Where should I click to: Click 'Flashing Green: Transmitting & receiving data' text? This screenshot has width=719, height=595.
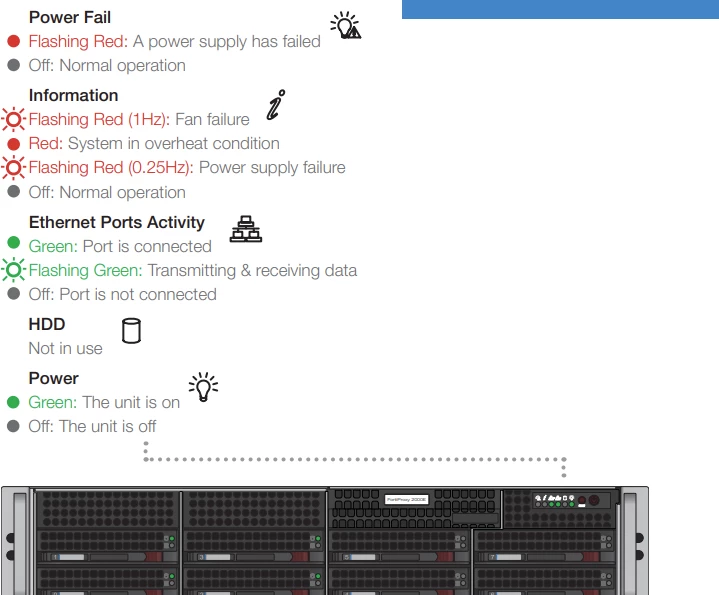tap(193, 270)
